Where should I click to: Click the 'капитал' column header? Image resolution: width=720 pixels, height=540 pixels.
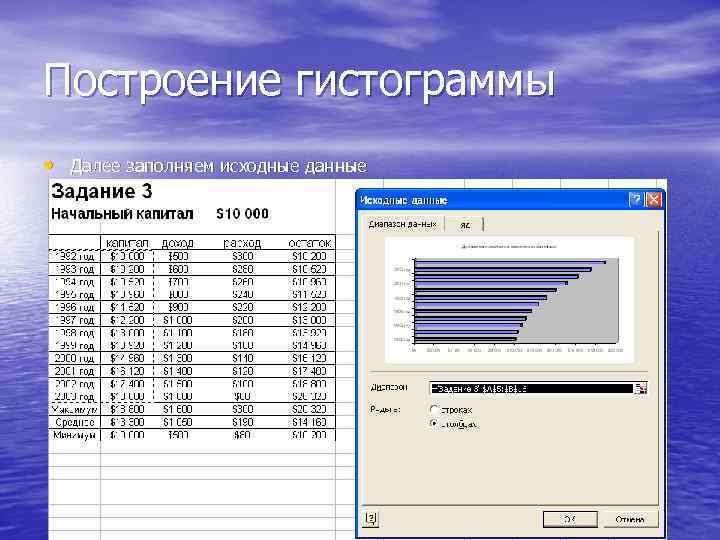[x=127, y=243]
